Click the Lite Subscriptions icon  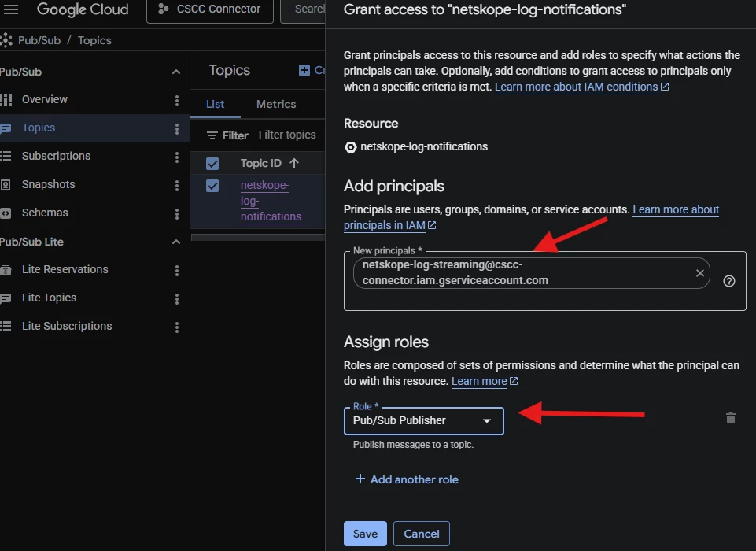click(x=6, y=327)
